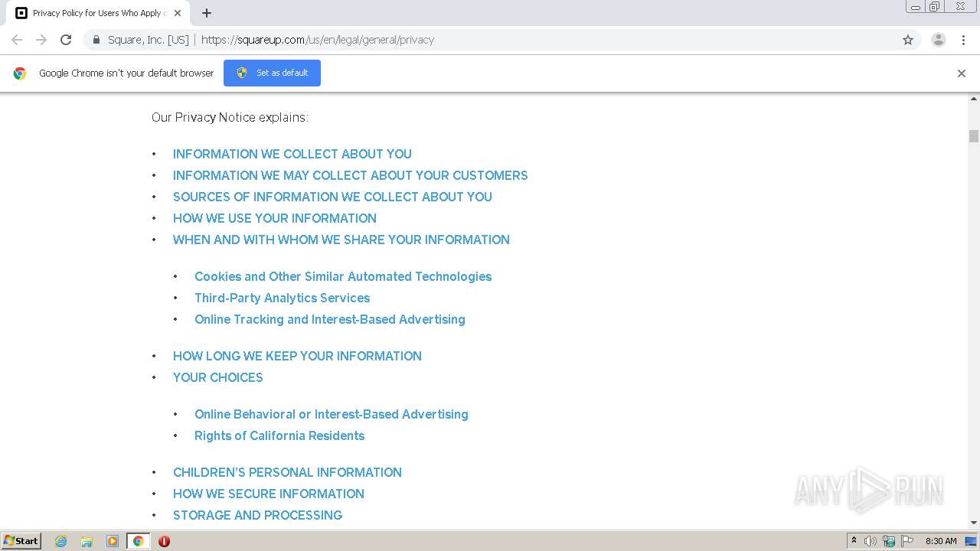Open the Chrome profile avatar menu
Image resolution: width=980 pixels, height=551 pixels.
click(x=939, y=40)
